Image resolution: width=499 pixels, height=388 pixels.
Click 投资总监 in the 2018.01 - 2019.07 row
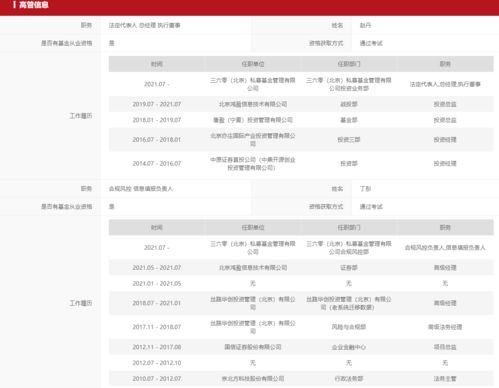coord(445,120)
